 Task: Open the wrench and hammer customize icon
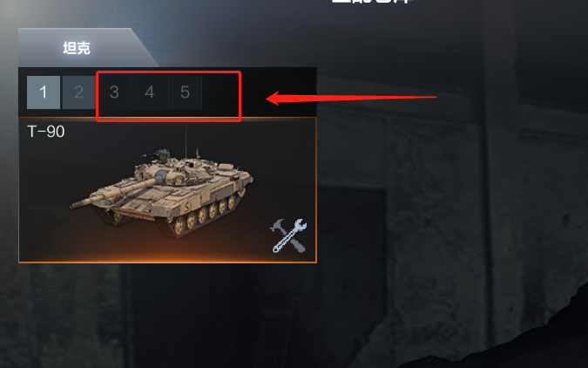coord(288,235)
